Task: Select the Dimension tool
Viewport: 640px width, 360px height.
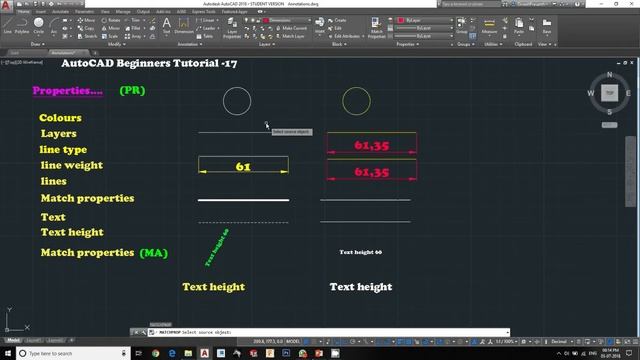Action: (x=184, y=25)
